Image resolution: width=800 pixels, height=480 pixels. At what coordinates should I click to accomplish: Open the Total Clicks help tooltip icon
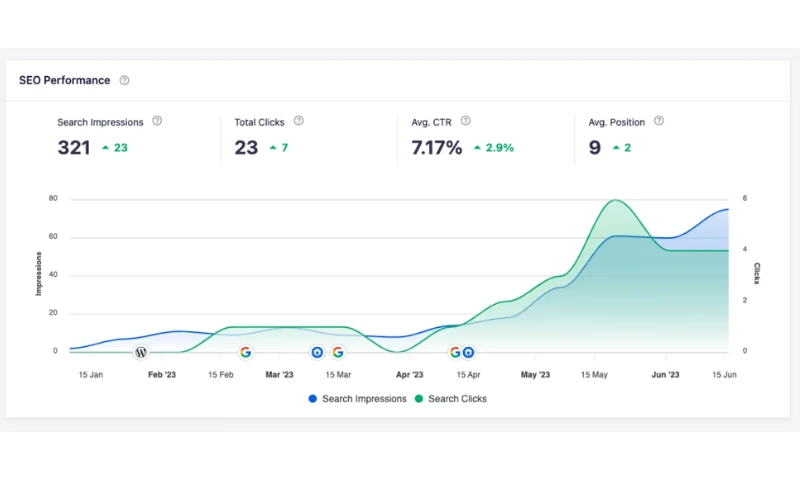(298, 121)
